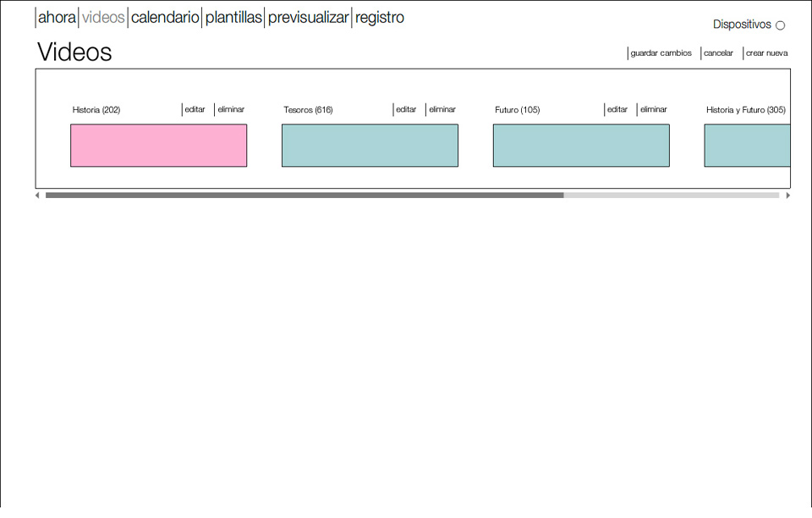Image resolution: width=812 pixels, height=518 pixels.
Task: Click the Historia y Futuro (305) title
Action: pos(746,110)
